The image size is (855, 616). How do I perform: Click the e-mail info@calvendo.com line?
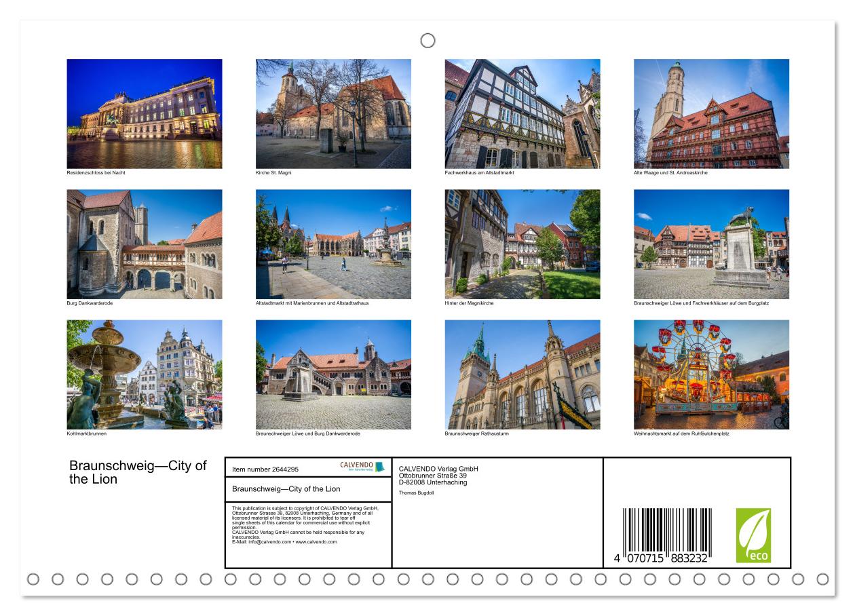coord(284,542)
